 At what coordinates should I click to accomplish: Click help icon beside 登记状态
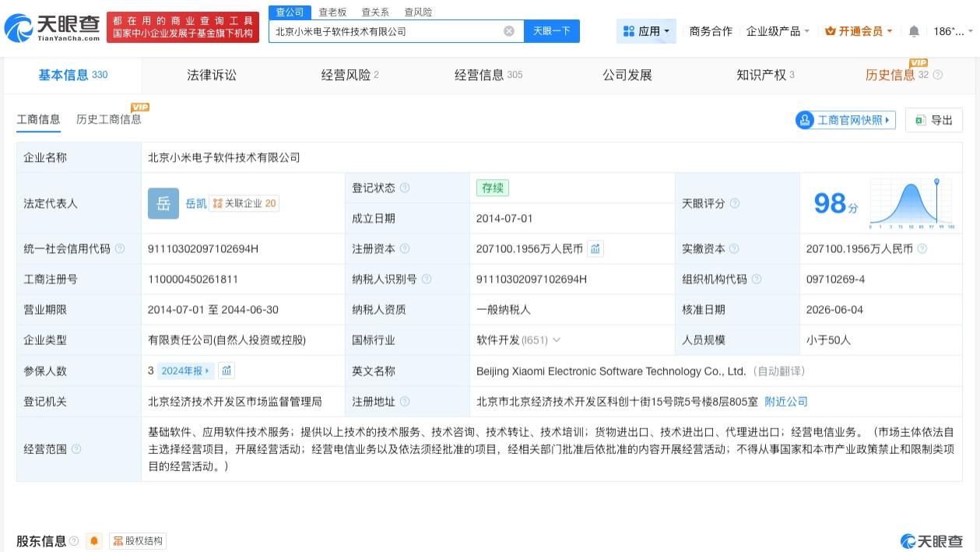point(405,188)
